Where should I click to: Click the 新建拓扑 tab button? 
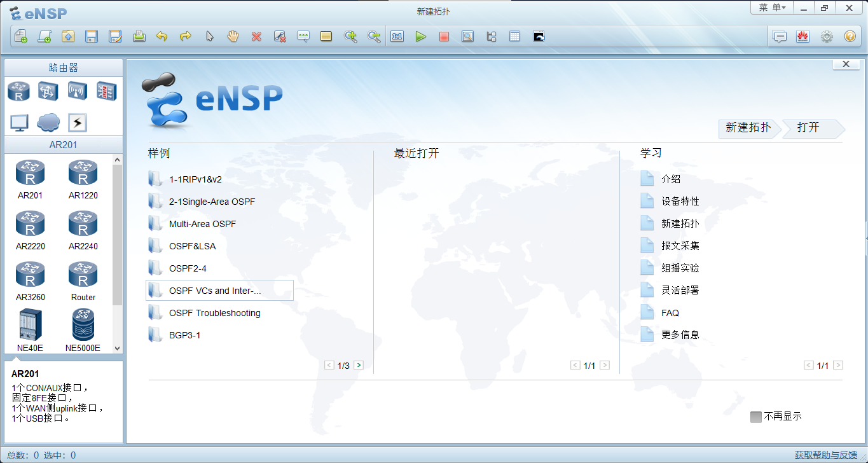748,128
